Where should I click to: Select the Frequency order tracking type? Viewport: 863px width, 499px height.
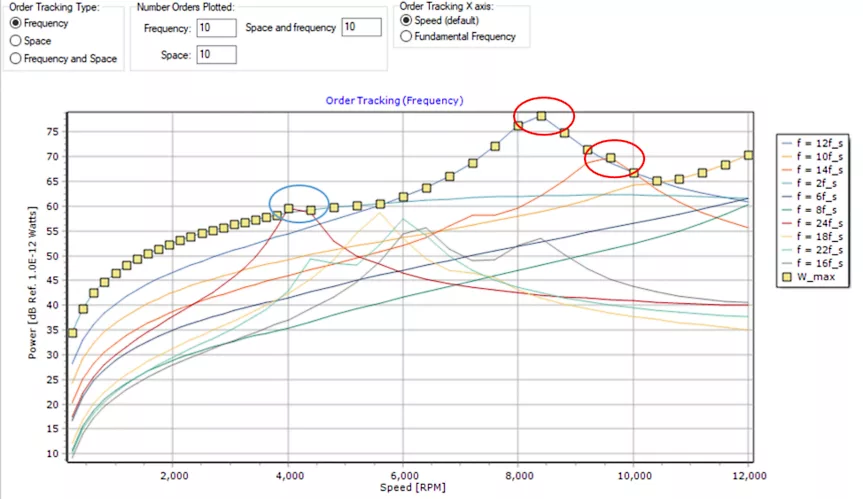click(x=15, y=23)
